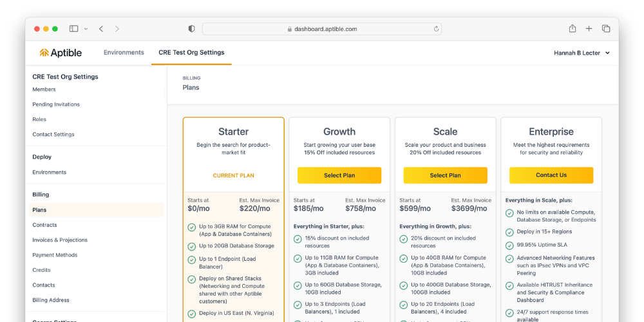Viewport: 644px width, 322px height.
Task: Click the check icon beside Up to 3GB RAM
Action: click(x=191, y=227)
